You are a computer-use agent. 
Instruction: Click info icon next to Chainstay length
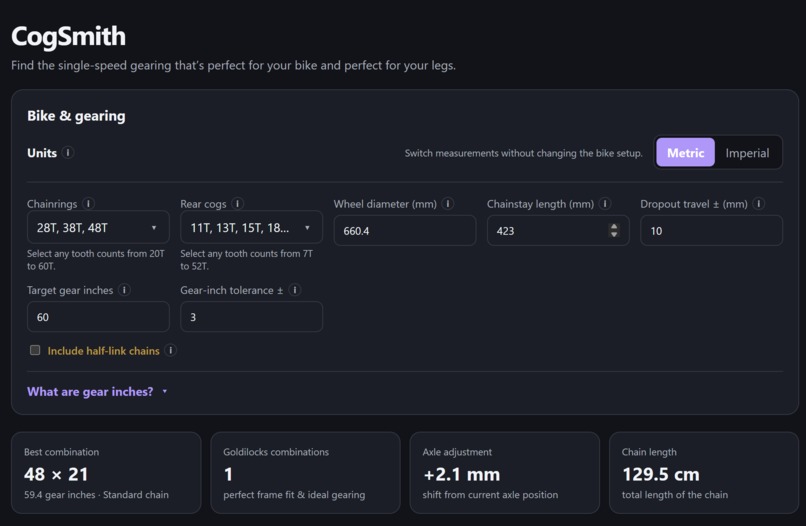(x=605, y=204)
